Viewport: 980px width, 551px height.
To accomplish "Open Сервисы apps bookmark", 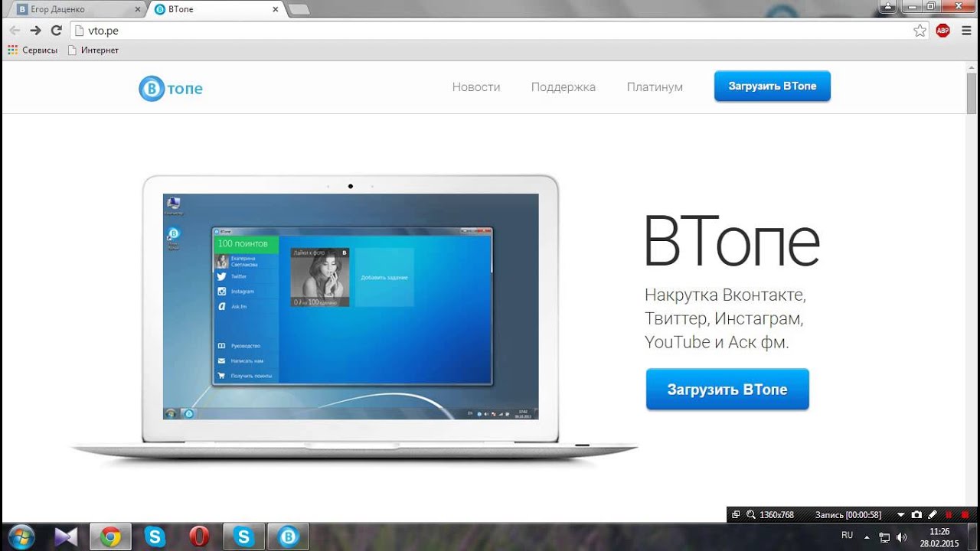I will point(33,50).
